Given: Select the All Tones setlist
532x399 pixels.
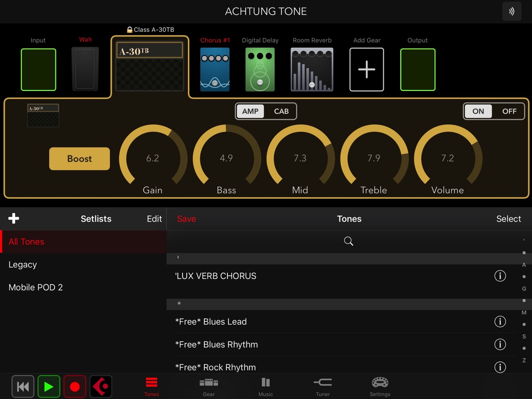Looking at the screenshot, I should pos(83,242).
